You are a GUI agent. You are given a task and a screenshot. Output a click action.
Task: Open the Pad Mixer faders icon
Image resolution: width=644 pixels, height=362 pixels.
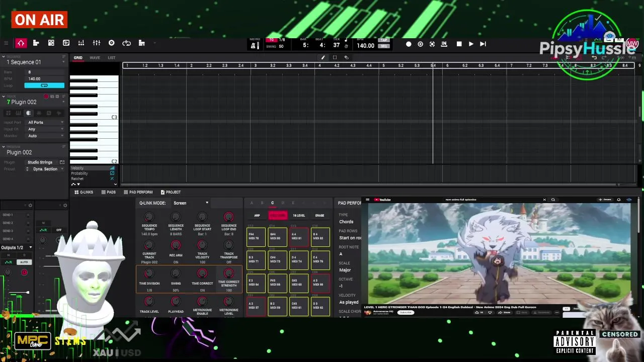click(97, 43)
